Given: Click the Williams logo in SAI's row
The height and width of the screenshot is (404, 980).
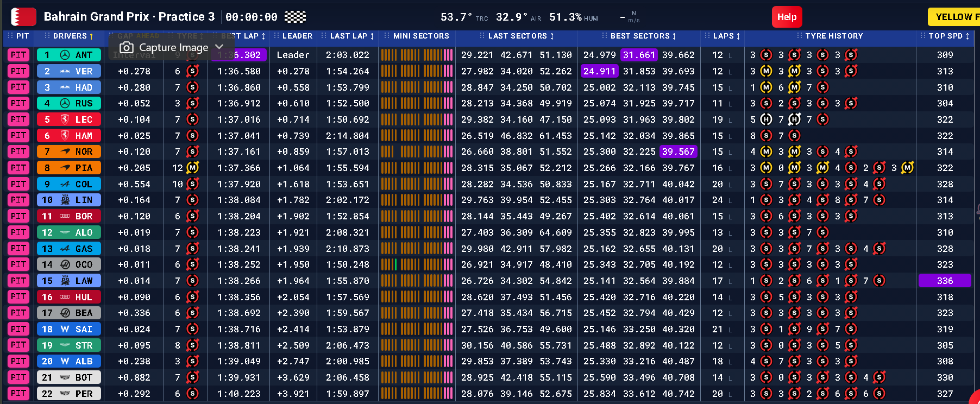Looking at the screenshot, I should coord(65,329).
